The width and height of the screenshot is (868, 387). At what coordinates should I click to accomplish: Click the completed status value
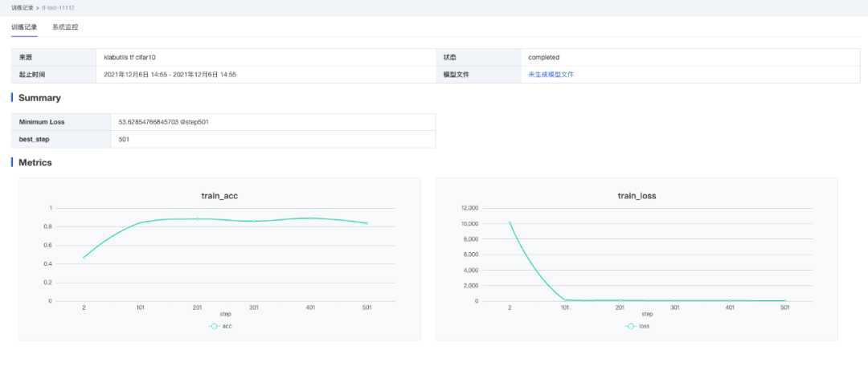pos(543,58)
